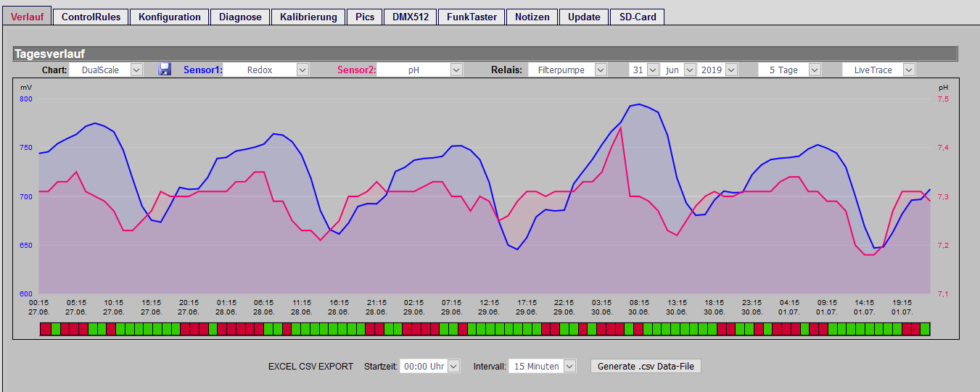Go to the Diagnose tab

(240, 17)
